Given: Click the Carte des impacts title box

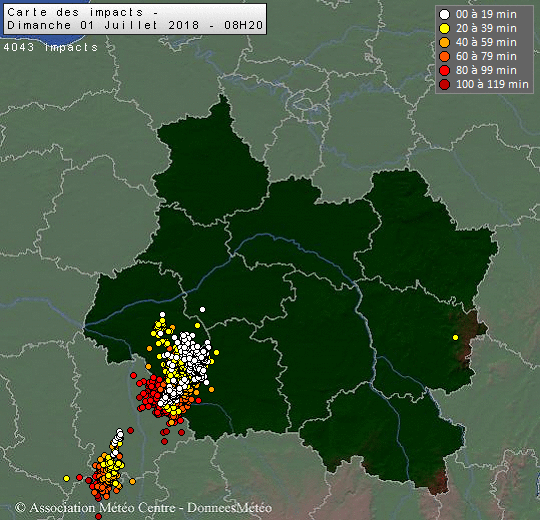Looking at the screenshot, I should (135, 19).
